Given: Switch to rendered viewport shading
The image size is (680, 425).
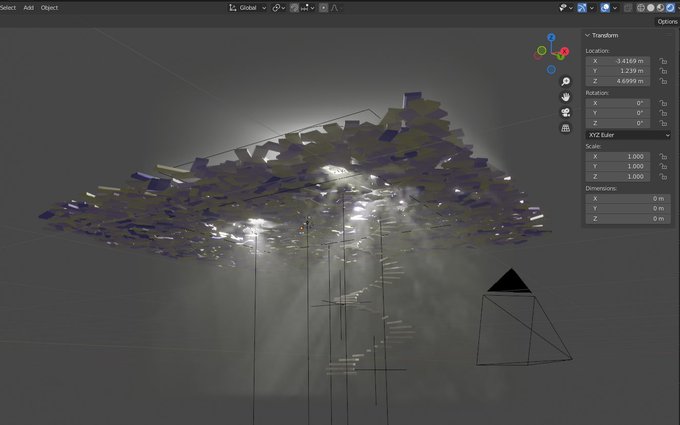Looking at the screenshot, I should pos(670,8).
